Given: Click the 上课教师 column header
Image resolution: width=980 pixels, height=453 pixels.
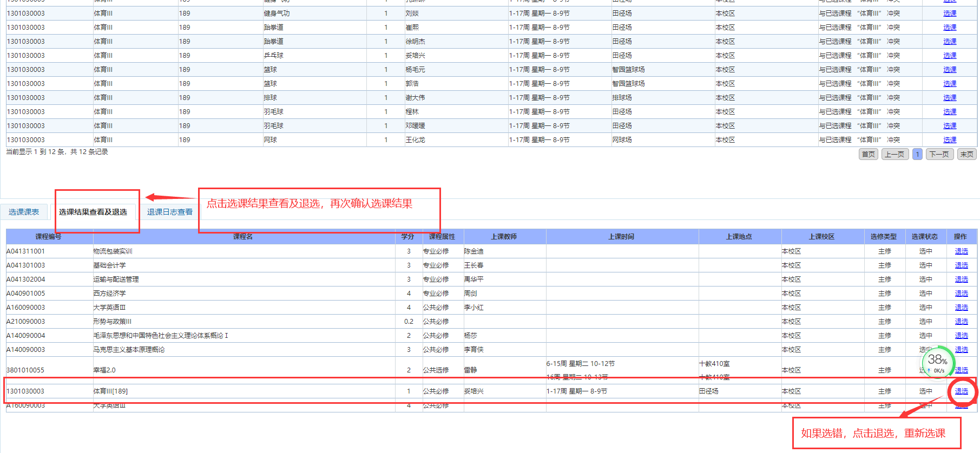Looking at the screenshot, I should pos(504,237).
